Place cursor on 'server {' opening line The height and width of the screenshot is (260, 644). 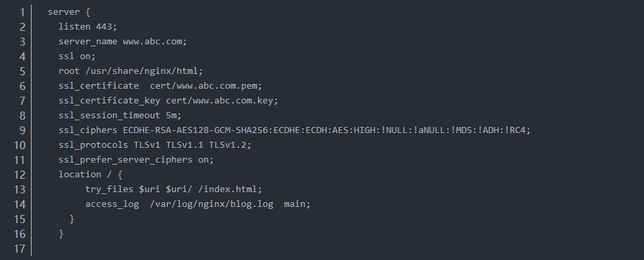click(x=69, y=12)
